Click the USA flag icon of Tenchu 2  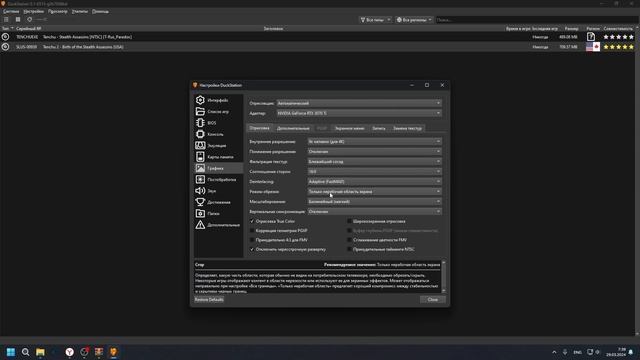pyautogui.click(x=593, y=47)
